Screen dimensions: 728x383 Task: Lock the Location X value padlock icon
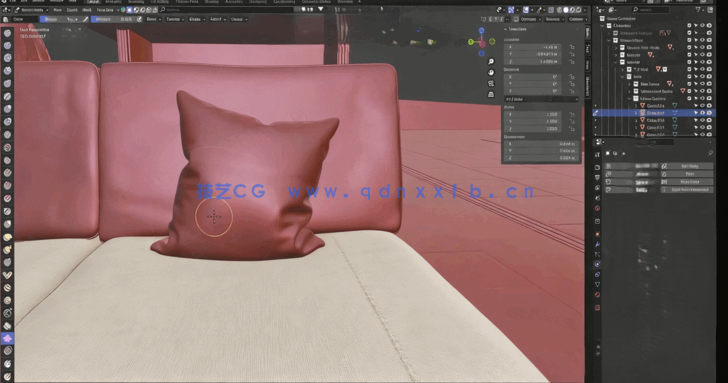point(572,47)
